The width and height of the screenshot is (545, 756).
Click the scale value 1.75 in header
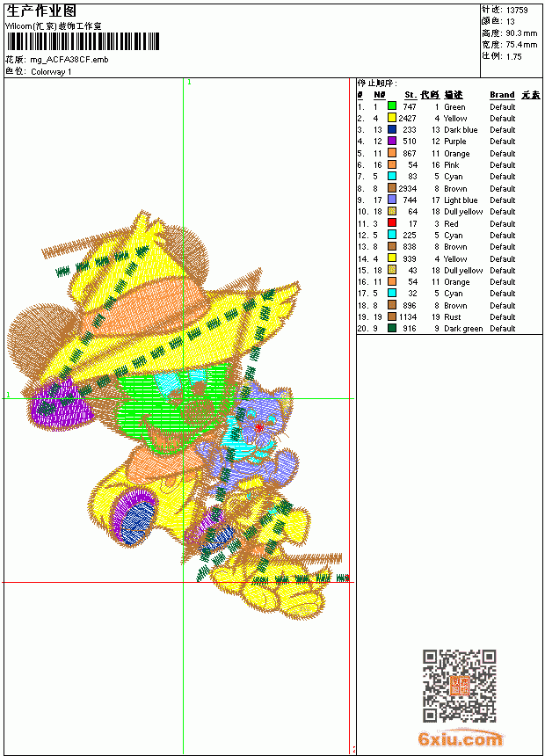(513, 56)
